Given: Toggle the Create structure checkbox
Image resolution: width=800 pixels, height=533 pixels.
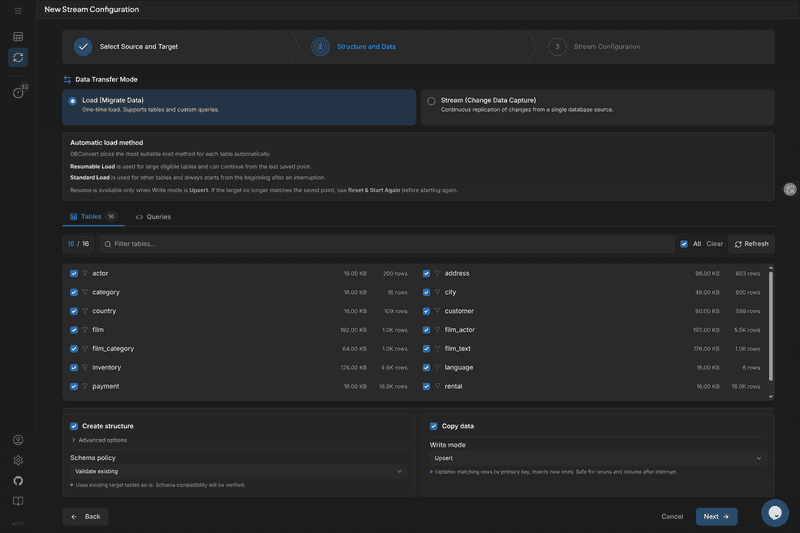Looking at the screenshot, I should click(x=74, y=426).
